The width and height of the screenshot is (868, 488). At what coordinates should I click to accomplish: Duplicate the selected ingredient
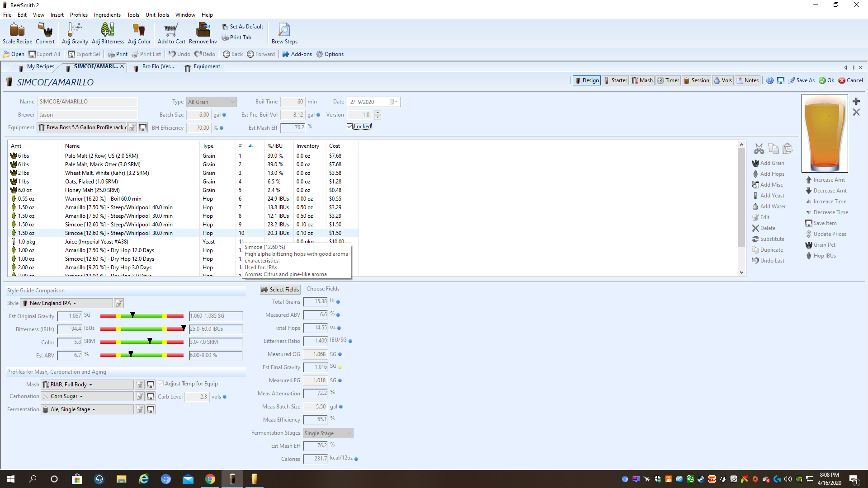tap(768, 250)
